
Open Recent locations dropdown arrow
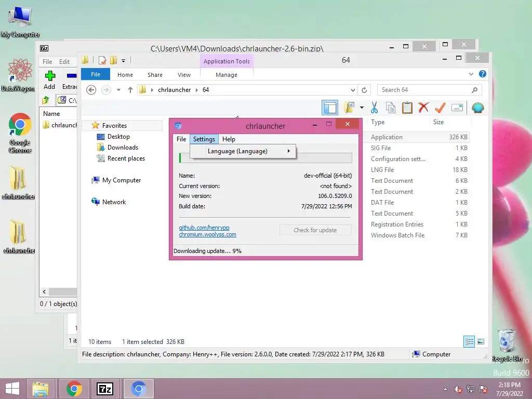pos(119,90)
